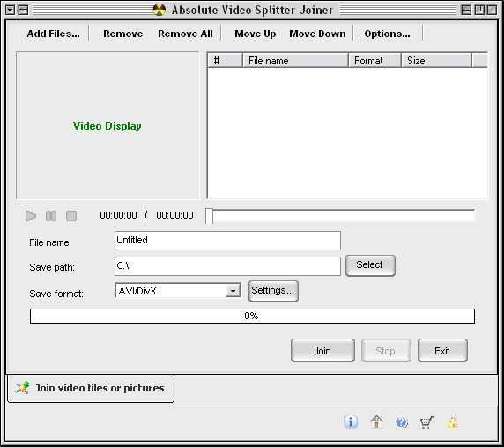Click Add Files... in the toolbar

tap(53, 34)
